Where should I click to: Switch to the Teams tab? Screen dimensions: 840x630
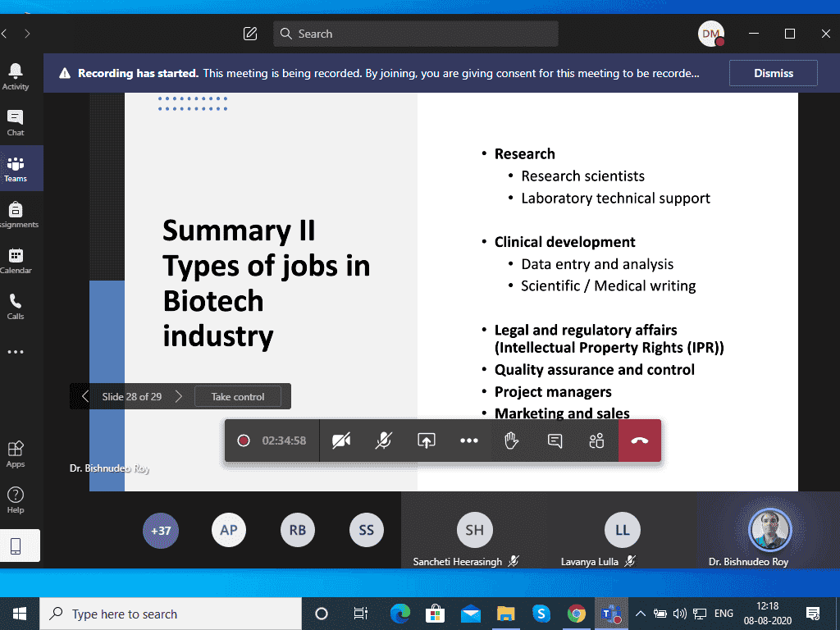pos(16,168)
